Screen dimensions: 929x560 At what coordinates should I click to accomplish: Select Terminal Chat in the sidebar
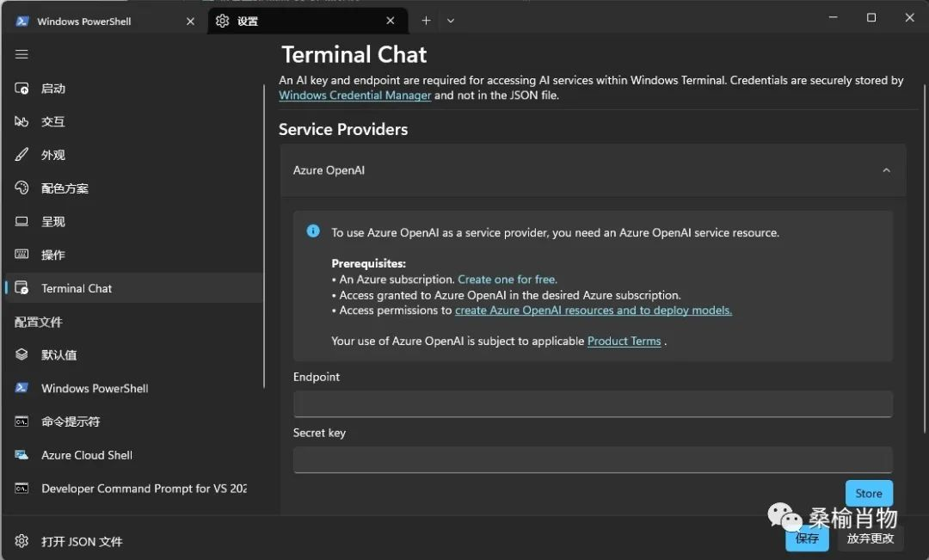click(x=77, y=288)
